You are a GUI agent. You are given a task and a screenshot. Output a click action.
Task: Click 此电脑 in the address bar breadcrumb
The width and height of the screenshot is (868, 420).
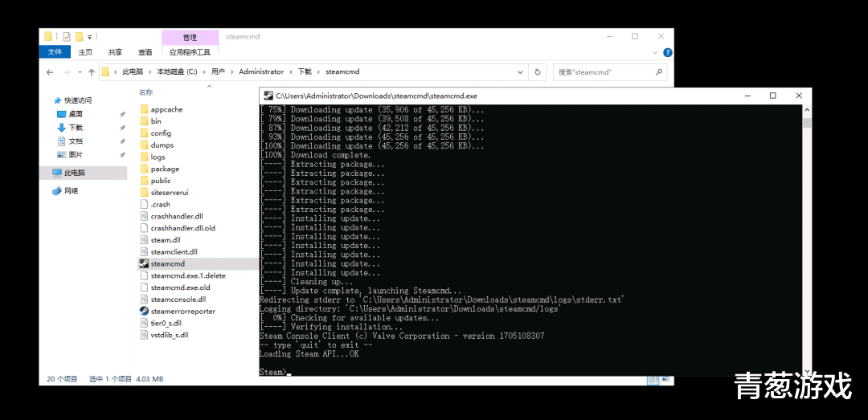pos(133,72)
